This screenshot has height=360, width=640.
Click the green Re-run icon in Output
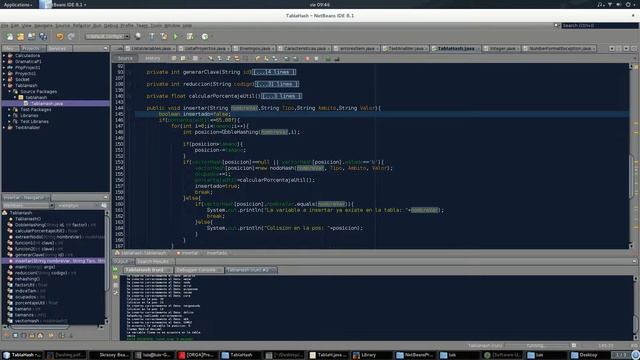(115, 270)
